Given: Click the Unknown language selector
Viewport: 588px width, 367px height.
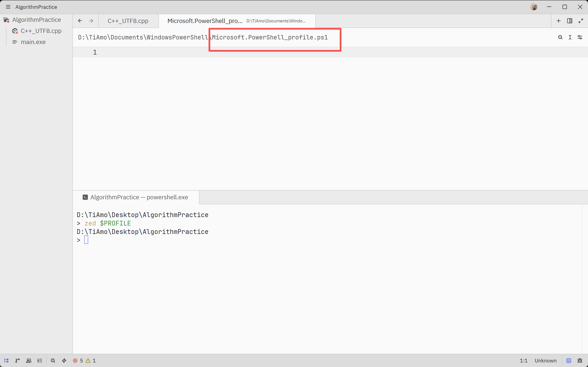Looking at the screenshot, I should 545,360.
